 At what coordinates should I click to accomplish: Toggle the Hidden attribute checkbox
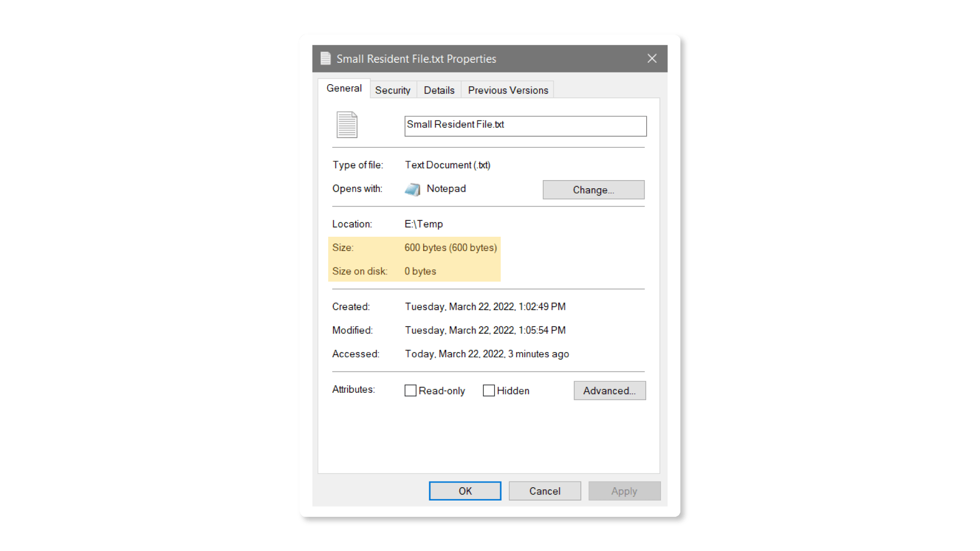click(488, 391)
